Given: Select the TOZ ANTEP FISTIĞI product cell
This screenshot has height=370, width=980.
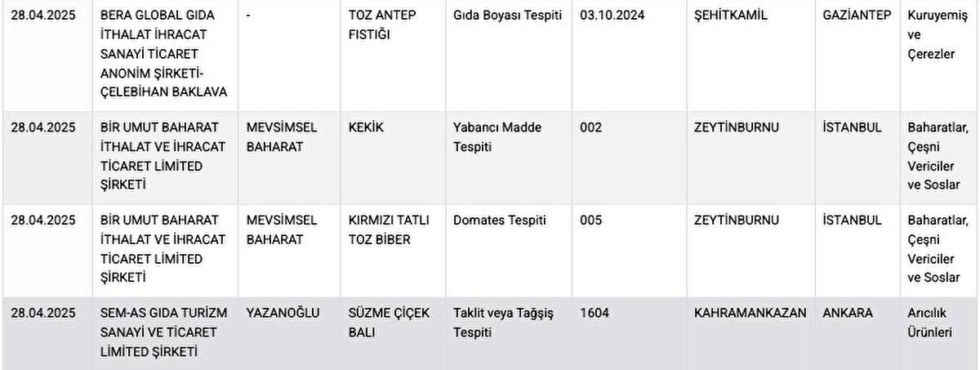Looking at the screenshot, I should (381, 25).
